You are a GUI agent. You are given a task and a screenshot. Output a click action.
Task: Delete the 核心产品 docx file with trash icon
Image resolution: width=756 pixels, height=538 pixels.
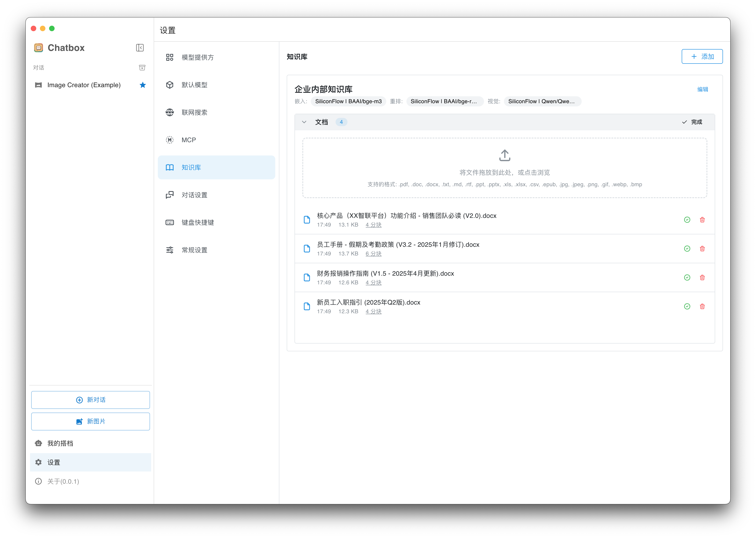click(702, 220)
